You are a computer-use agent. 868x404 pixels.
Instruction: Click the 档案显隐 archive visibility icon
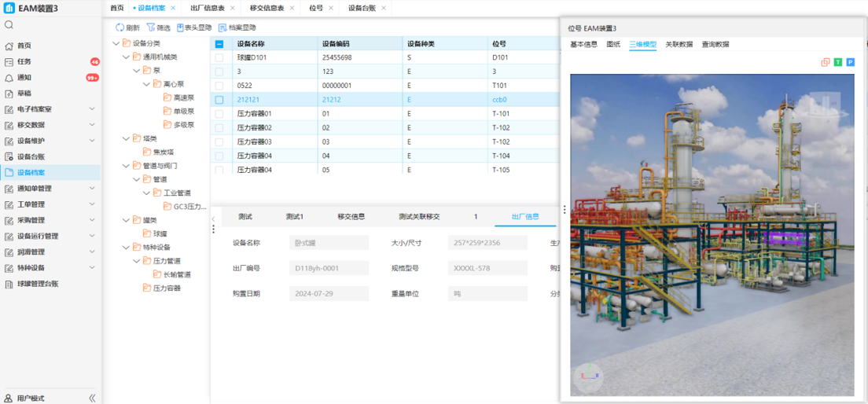tap(223, 28)
